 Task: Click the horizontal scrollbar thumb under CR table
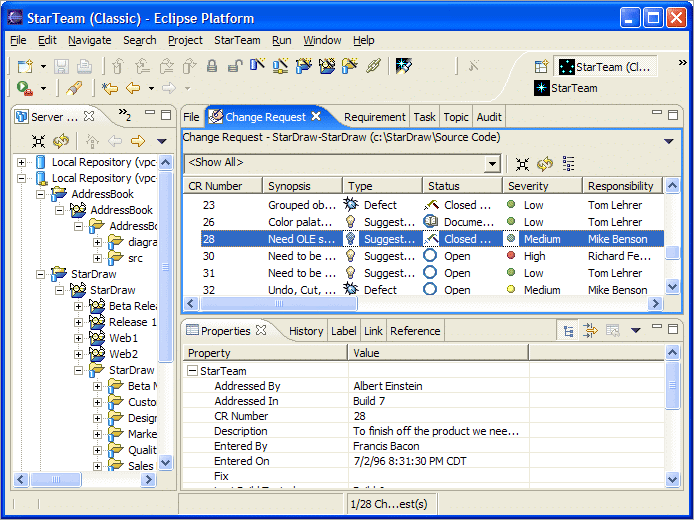278,304
